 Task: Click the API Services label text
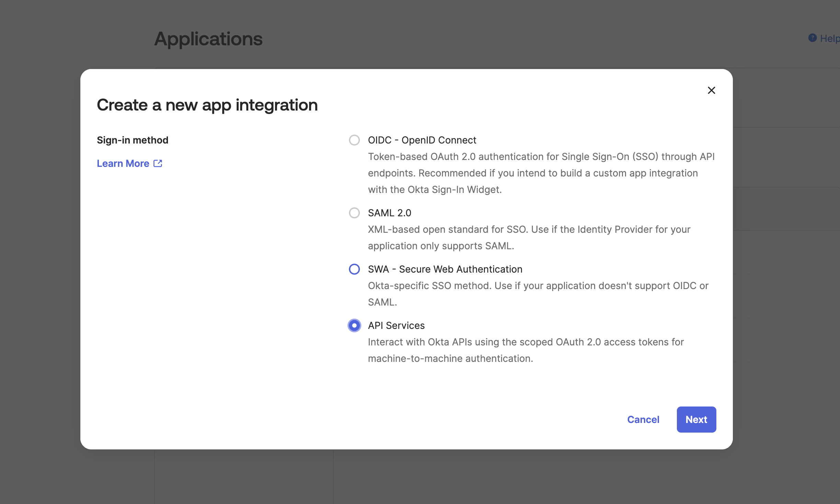pyautogui.click(x=396, y=325)
